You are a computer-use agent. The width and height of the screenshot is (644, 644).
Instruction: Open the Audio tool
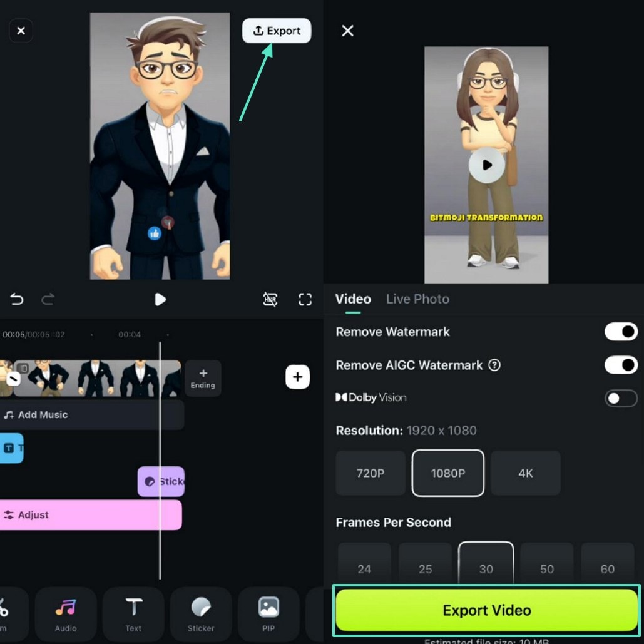66,614
